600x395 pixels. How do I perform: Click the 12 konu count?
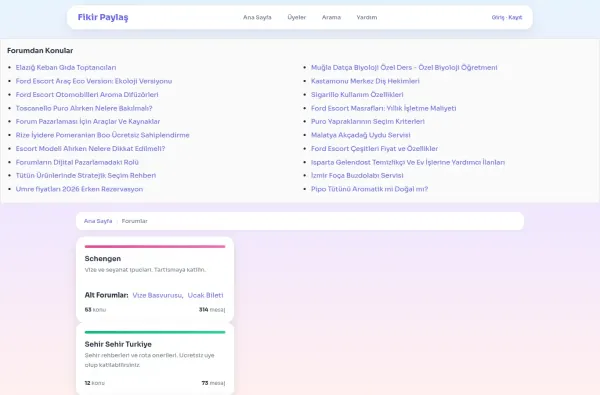[95, 383]
